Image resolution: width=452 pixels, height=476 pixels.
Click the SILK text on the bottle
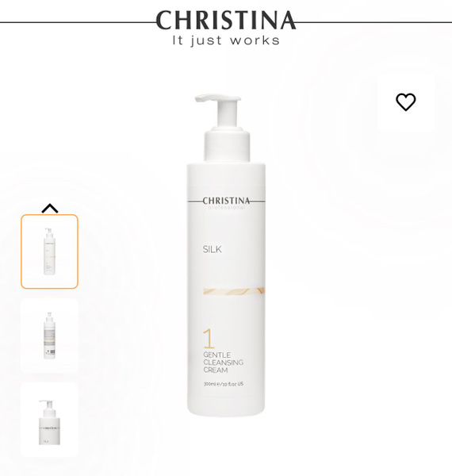(x=212, y=250)
